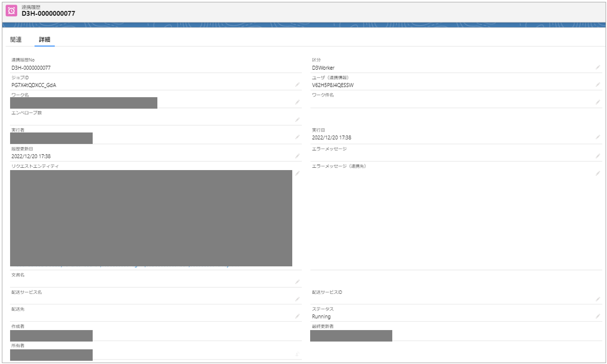Click the edit pencil for 文書名

tap(297, 281)
